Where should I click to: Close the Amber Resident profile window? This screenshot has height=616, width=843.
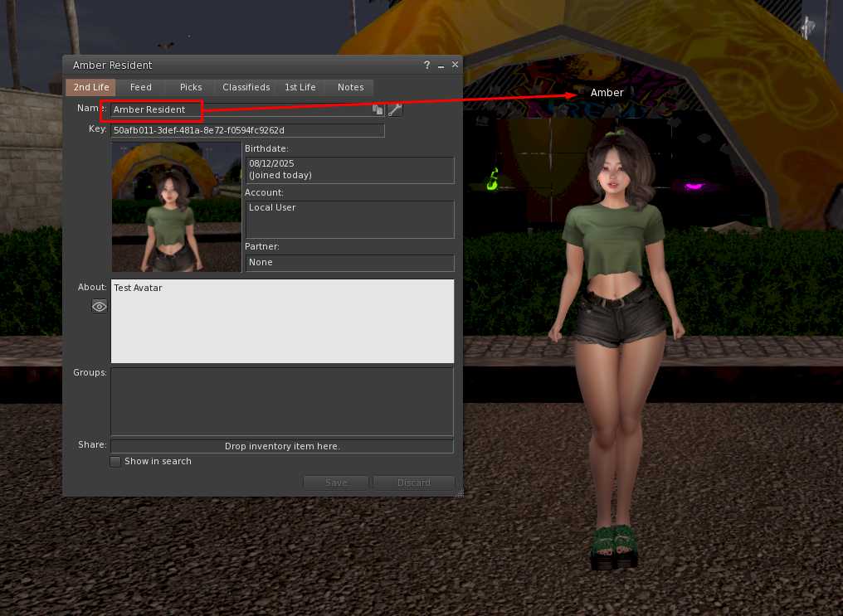[x=455, y=65]
